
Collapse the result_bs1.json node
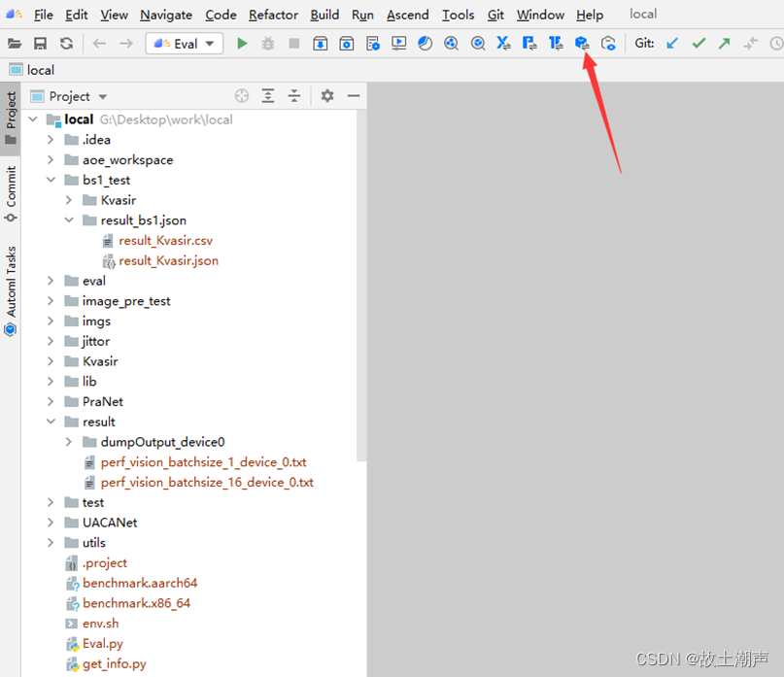pyautogui.click(x=68, y=220)
